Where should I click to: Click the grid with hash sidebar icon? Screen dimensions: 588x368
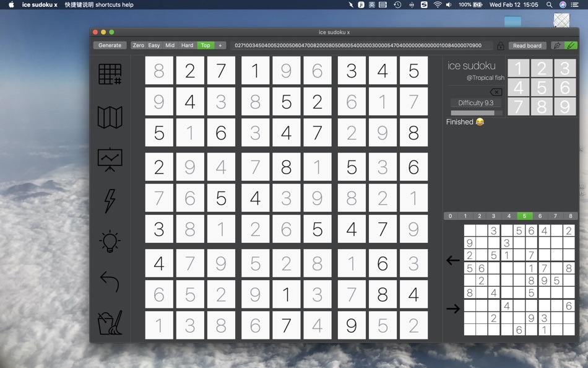coord(110,74)
